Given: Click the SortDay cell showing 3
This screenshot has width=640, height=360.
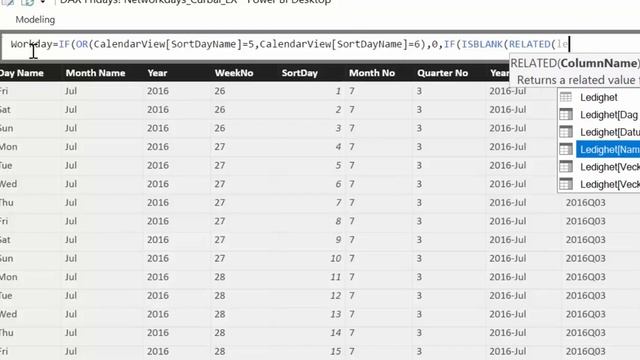Looking at the screenshot, I should 338,128.
